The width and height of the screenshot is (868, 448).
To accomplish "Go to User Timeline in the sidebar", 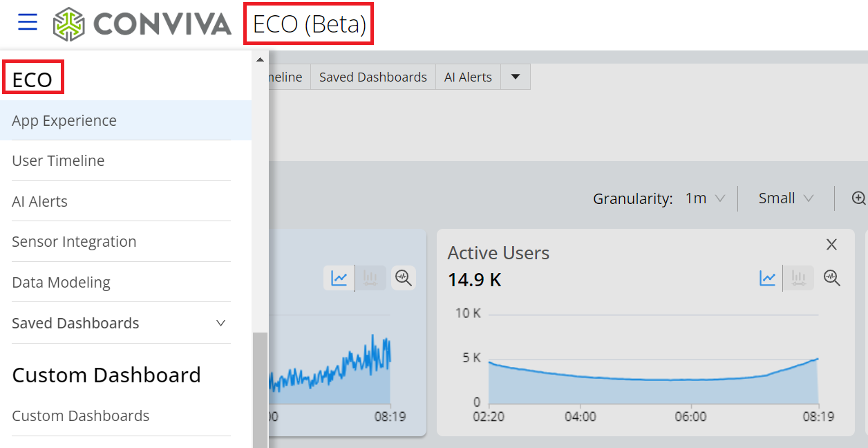I will (x=58, y=160).
